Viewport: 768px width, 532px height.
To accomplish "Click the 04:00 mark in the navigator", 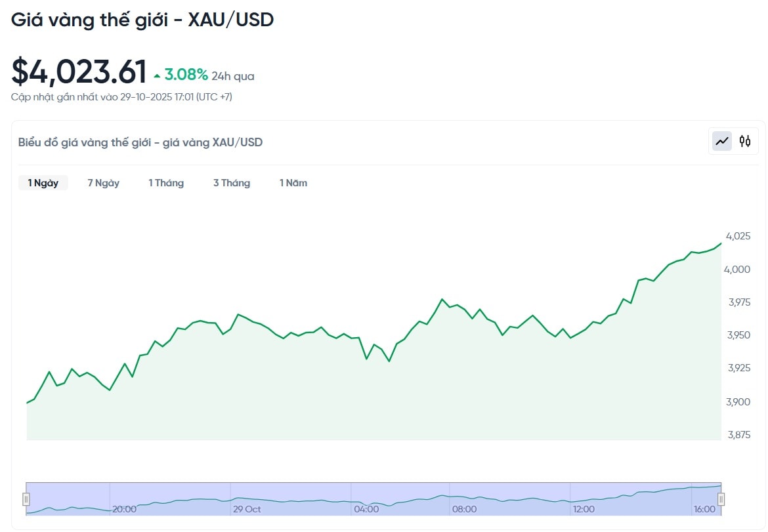I will point(366,509).
